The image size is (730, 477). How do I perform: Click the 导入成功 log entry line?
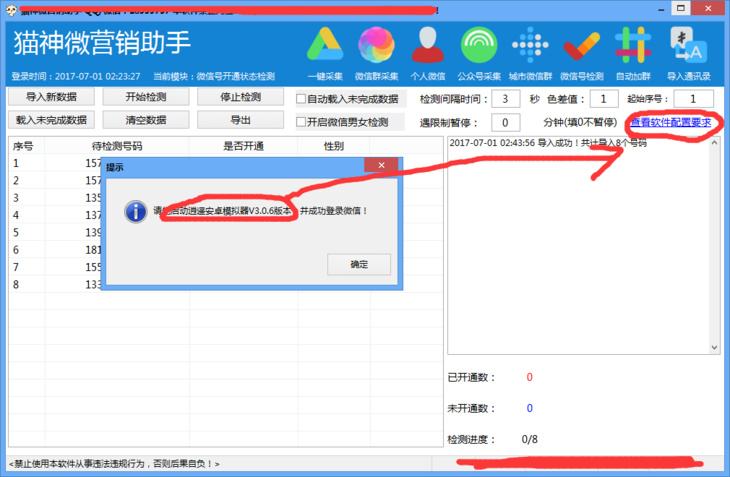(x=548, y=143)
